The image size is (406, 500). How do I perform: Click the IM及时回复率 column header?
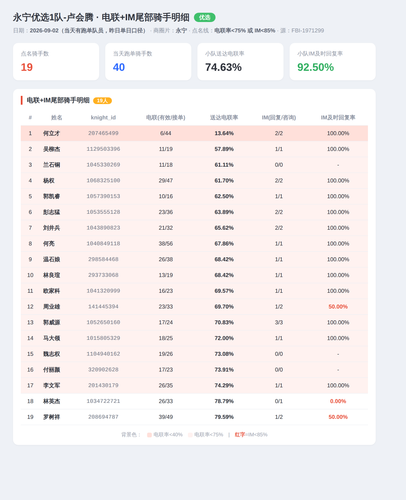[x=338, y=117]
